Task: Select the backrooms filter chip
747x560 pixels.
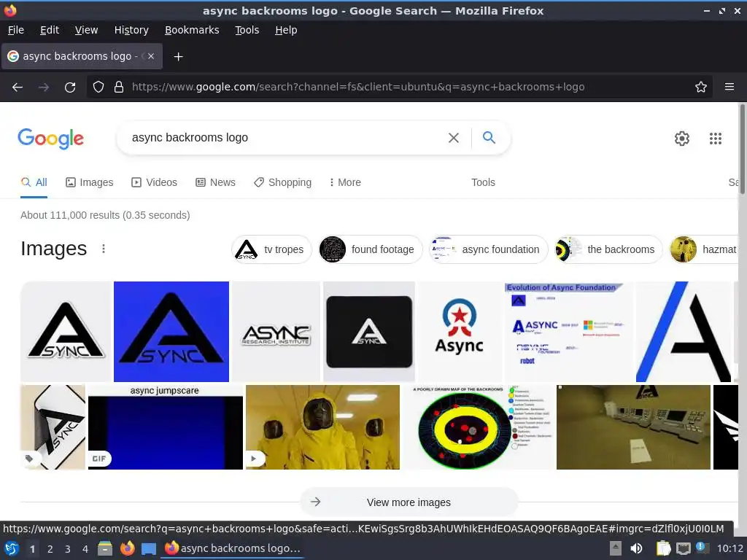Action: pyautogui.click(x=608, y=249)
